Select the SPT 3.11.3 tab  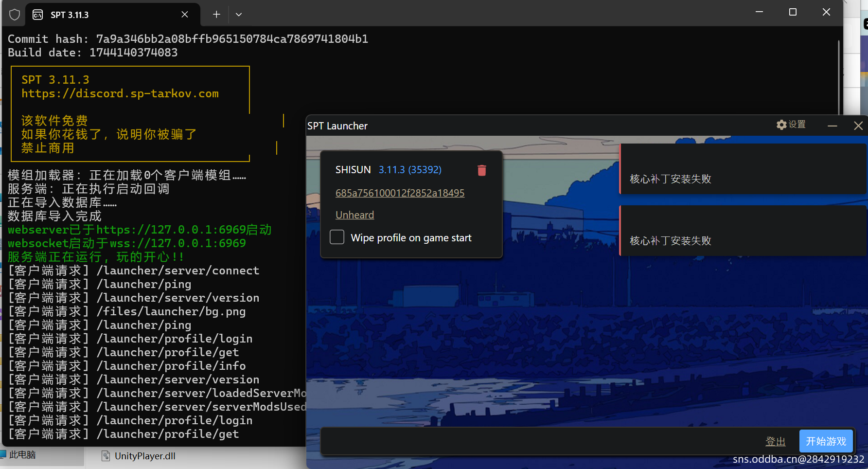[113, 15]
